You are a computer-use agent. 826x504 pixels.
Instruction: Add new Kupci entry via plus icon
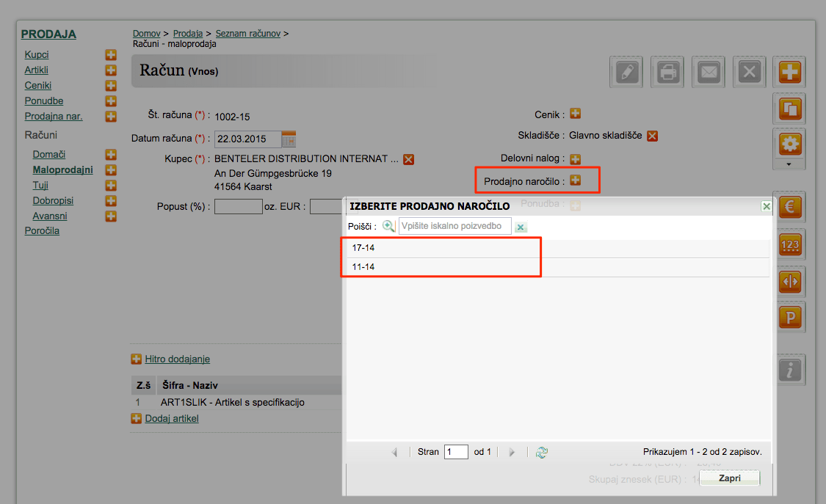pos(111,55)
